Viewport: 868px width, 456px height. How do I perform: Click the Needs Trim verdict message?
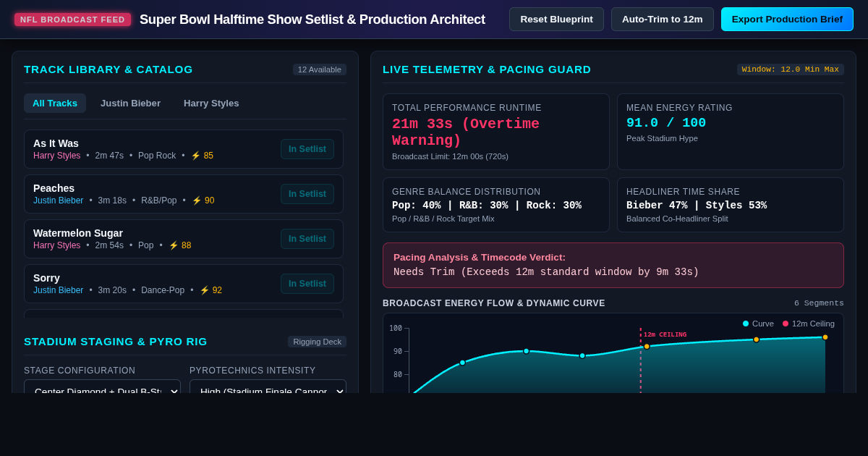pyautogui.click(x=546, y=272)
